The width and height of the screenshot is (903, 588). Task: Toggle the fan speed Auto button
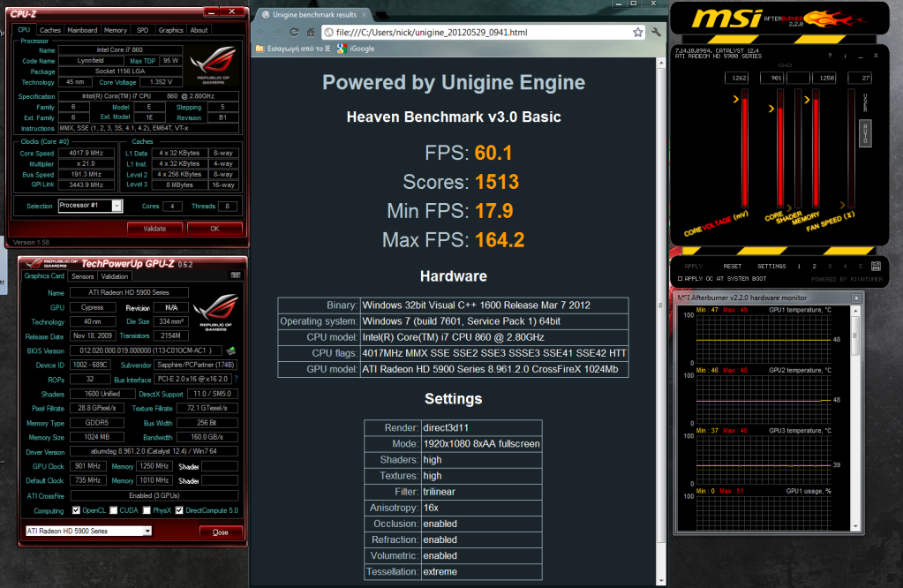865,133
